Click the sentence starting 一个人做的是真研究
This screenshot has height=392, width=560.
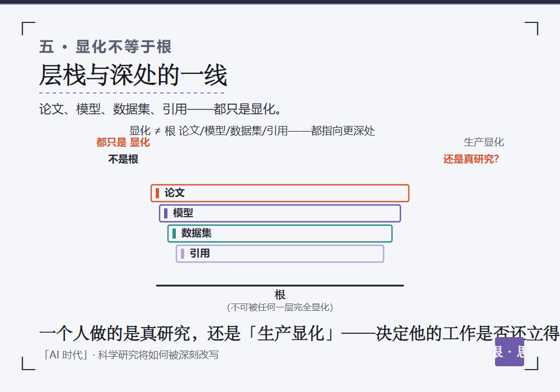click(299, 333)
